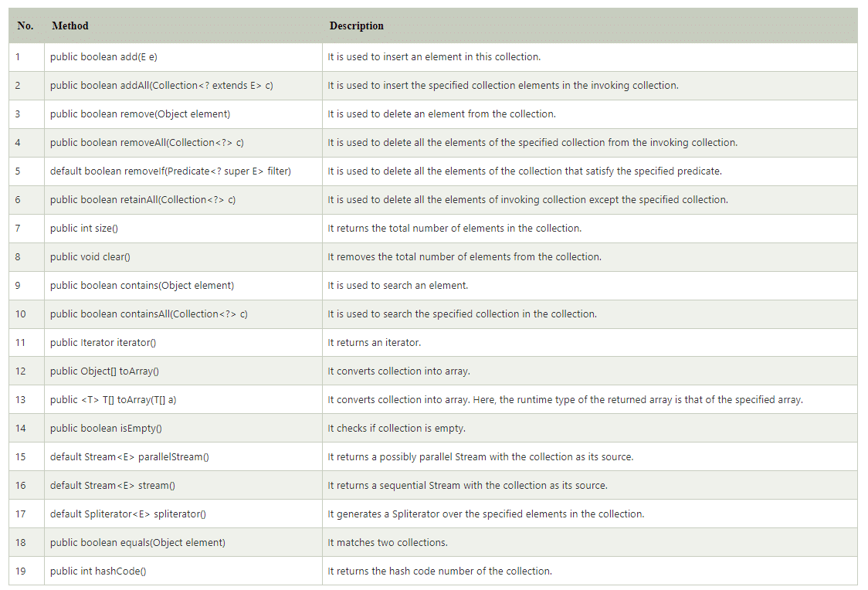
Task: Select 'public boolean addAll(Collection<? extends E> c)' text
Action: tap(161, 86)
